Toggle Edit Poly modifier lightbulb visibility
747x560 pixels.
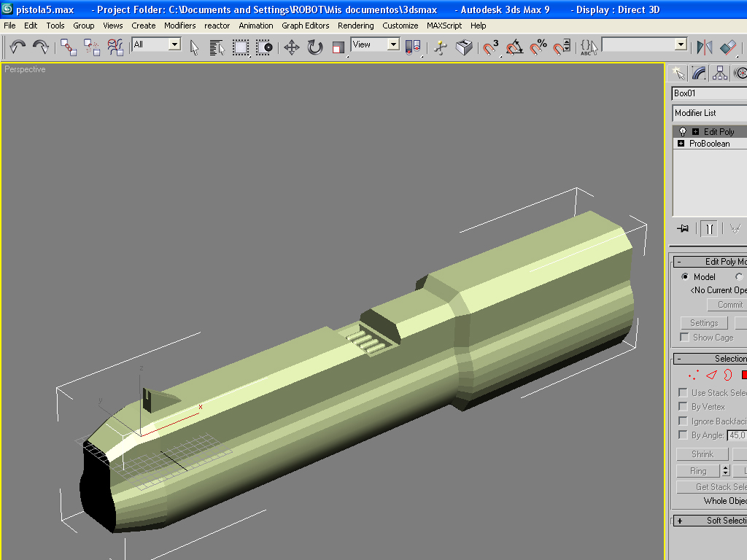click(682, 131)
